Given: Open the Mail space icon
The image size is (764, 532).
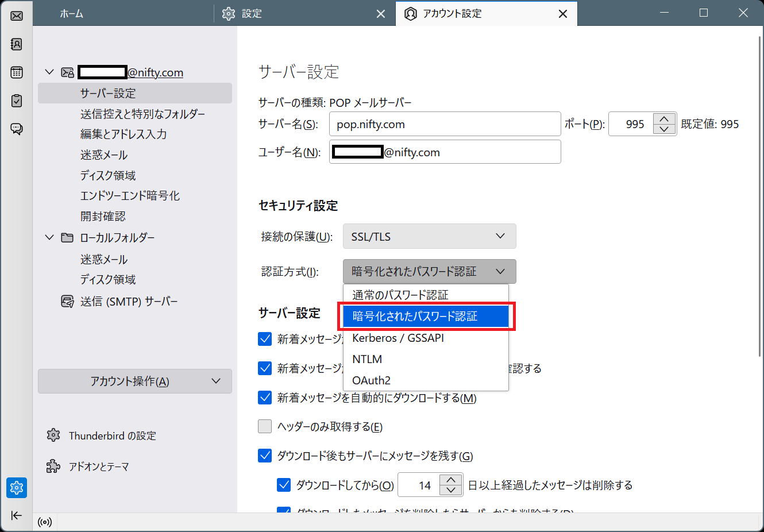Looking at the screenshot, I should click(17, 16).
